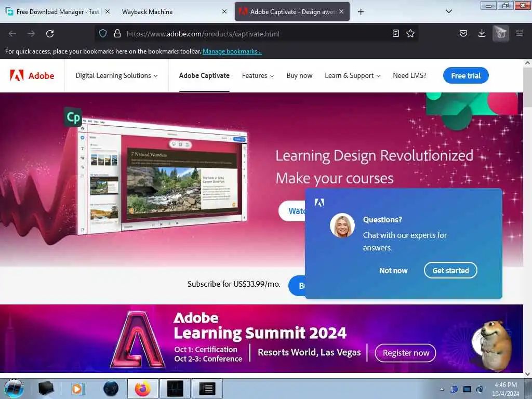Click the extension icon beside downloads
Image resolution: width=532 pixels, height=399 pixels.
tap(500, 33)
